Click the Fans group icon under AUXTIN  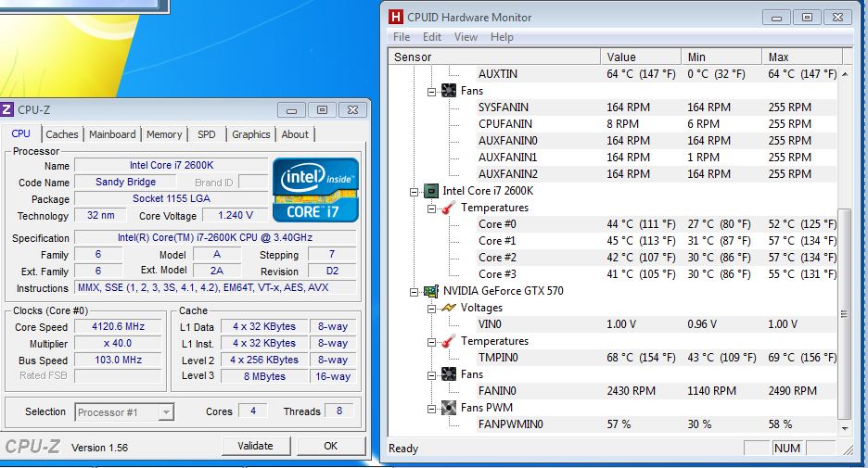click(x=449, y=91)
